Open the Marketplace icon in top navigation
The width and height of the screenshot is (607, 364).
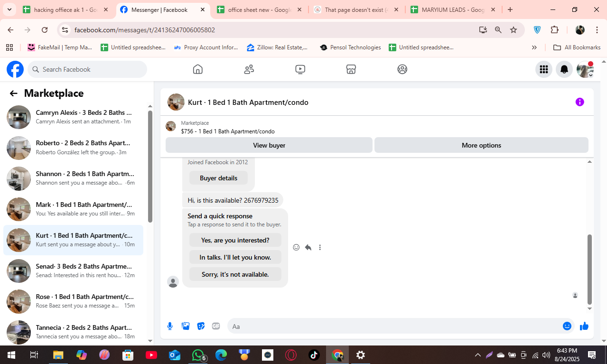[351, 69]
